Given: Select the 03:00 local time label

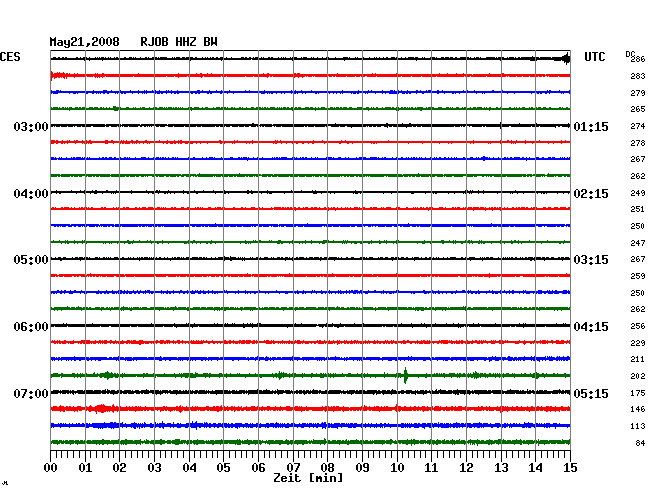Looking at the screenshot, I should pyautogui.click(x=31, y=126).
